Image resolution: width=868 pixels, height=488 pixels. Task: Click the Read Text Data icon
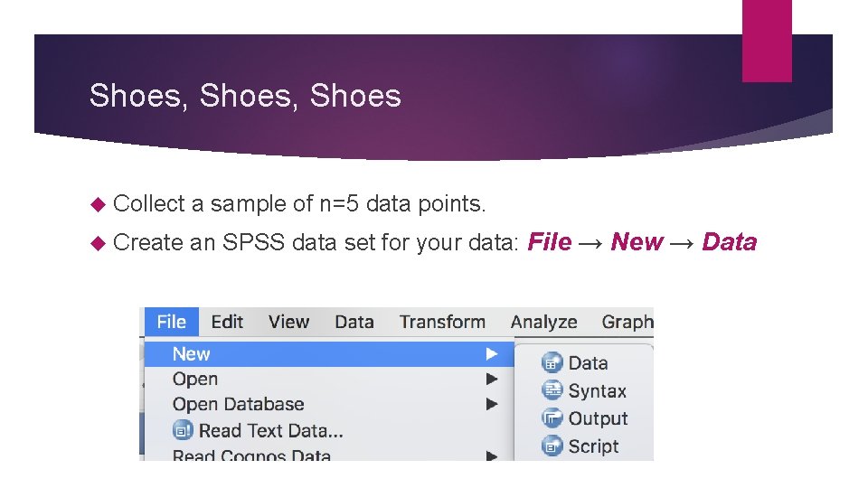(183, 430)
